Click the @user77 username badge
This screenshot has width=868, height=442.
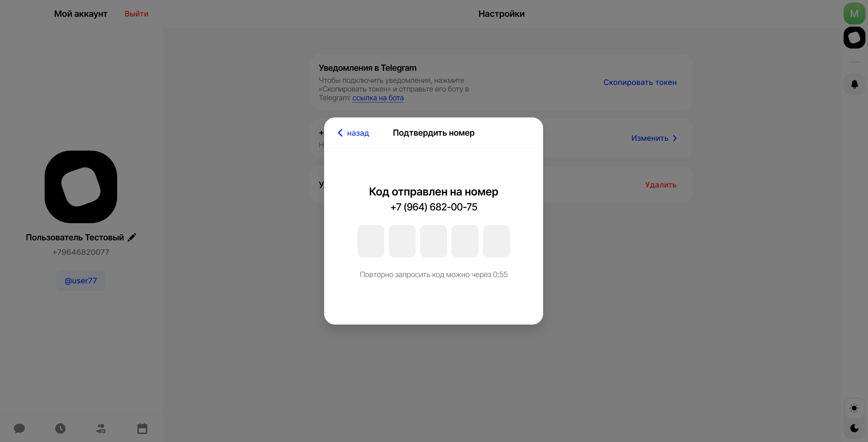coord(81,280)
